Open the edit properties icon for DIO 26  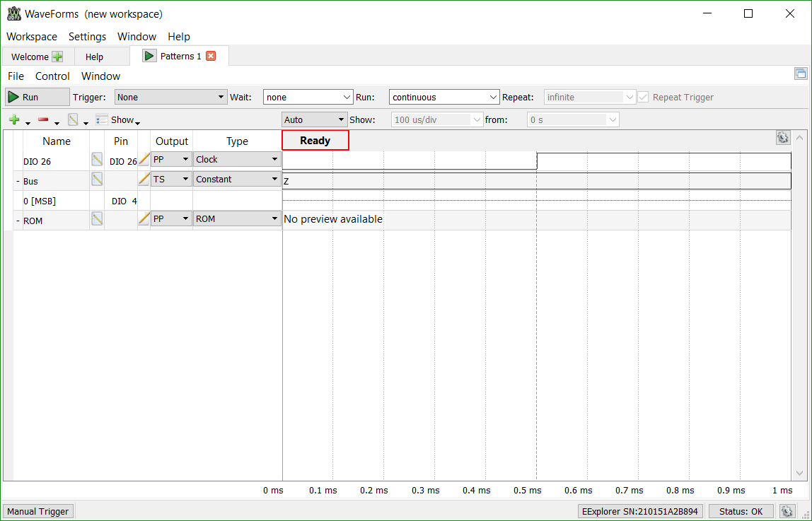click(x=97, y=159)
